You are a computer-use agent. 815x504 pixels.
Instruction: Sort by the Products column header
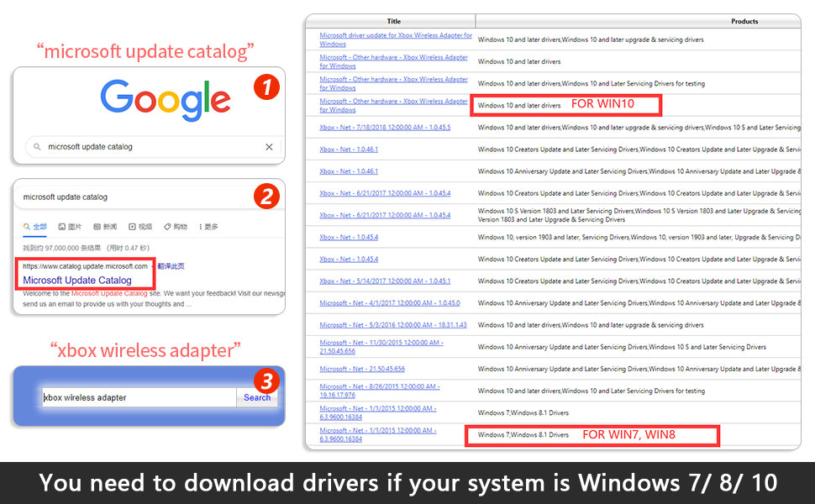(744, 21)
